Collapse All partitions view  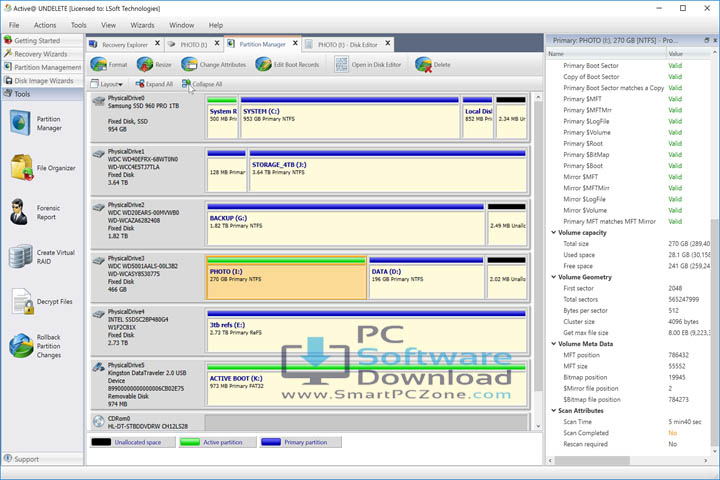click(x=202, y=84)
